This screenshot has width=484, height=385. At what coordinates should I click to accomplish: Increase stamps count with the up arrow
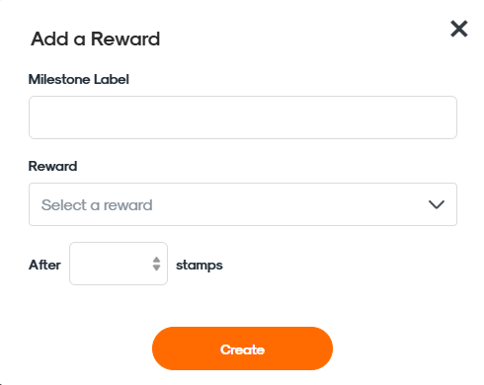point(156,260)
